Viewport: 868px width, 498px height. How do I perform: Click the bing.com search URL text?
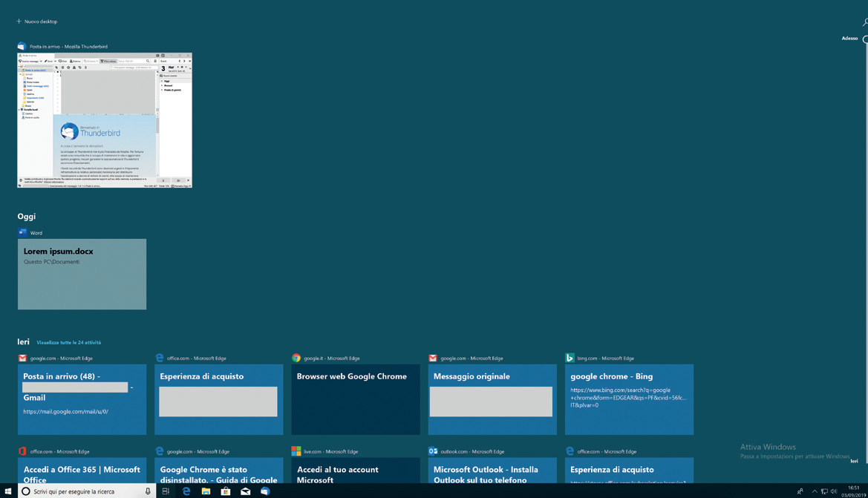[628, 397]
